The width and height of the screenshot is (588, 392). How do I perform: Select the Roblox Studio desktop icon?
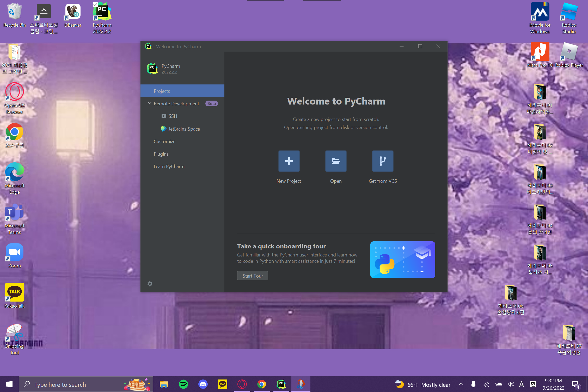pos(569,18)
